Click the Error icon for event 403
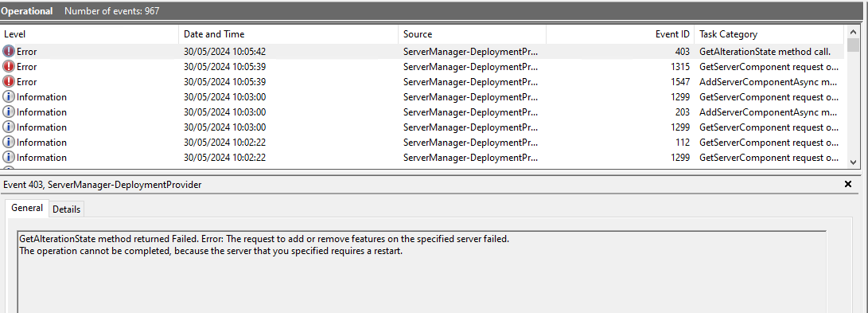 [9, 52]
